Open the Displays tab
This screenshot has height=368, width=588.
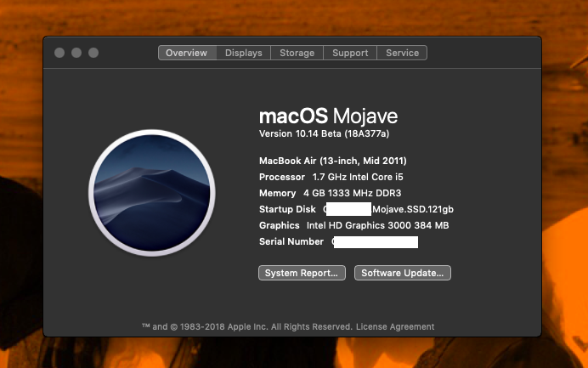pyautogui.click(x=243, y=53)
